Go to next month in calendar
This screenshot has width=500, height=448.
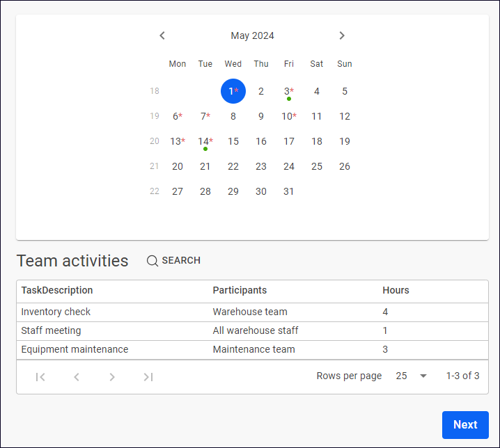342,35
